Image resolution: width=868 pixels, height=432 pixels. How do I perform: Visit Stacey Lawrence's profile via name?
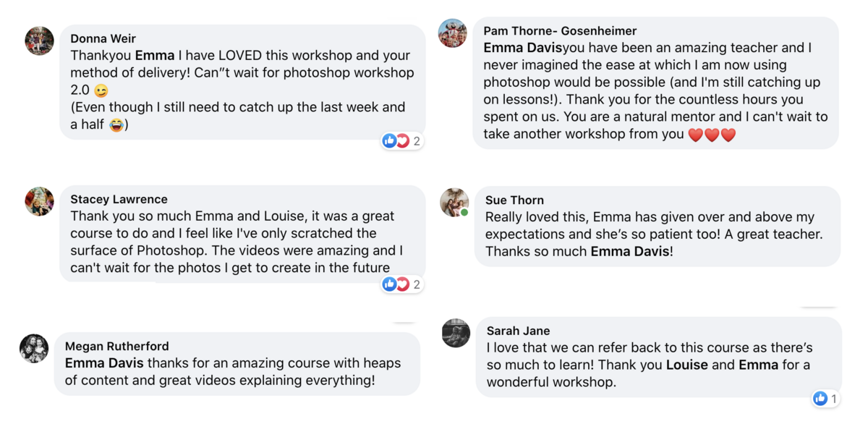(x=119, y=199)
